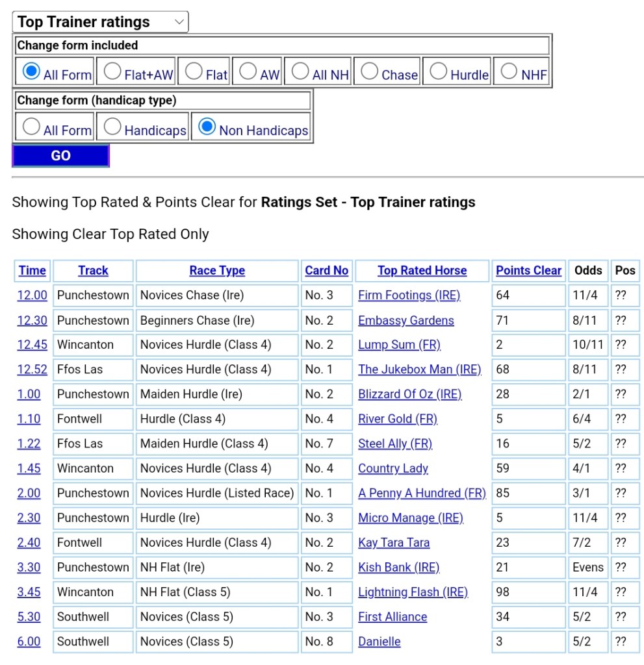This screenshot has width=644, height=665.
Task: Select the Chase form radio button
Action: click(x=370, y=71)
